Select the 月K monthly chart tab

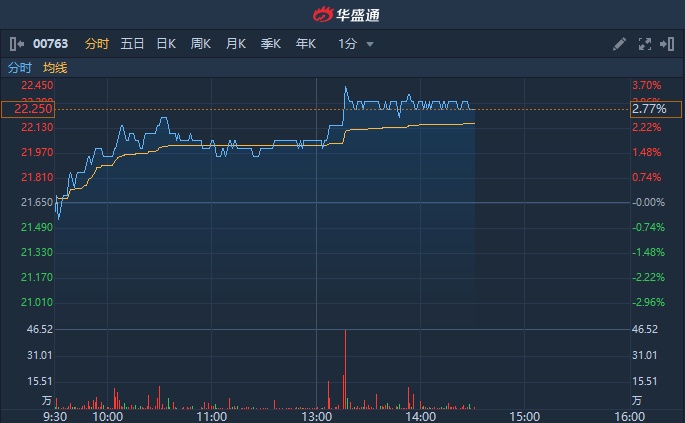pyautogui.click(x=236, y=44)
